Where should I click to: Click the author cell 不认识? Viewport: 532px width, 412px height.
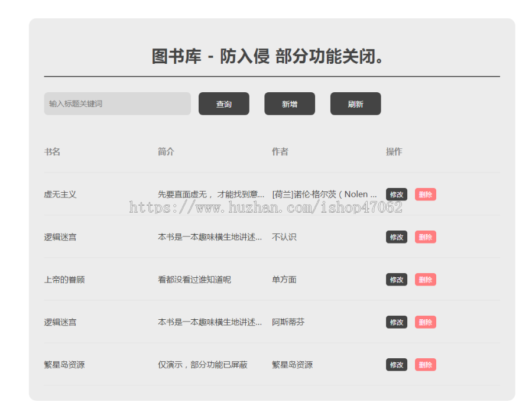tap(284, 237)
